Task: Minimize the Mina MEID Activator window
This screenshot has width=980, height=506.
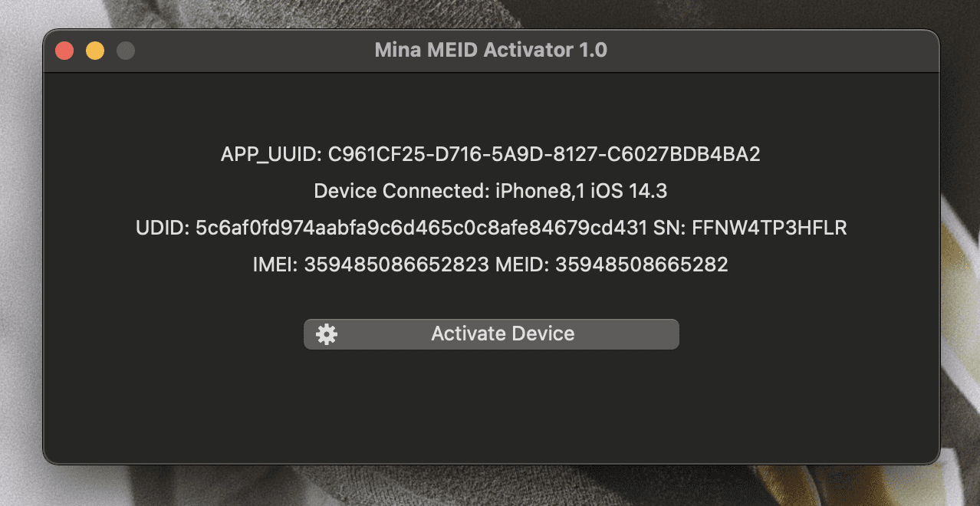Action: (94, 50)
